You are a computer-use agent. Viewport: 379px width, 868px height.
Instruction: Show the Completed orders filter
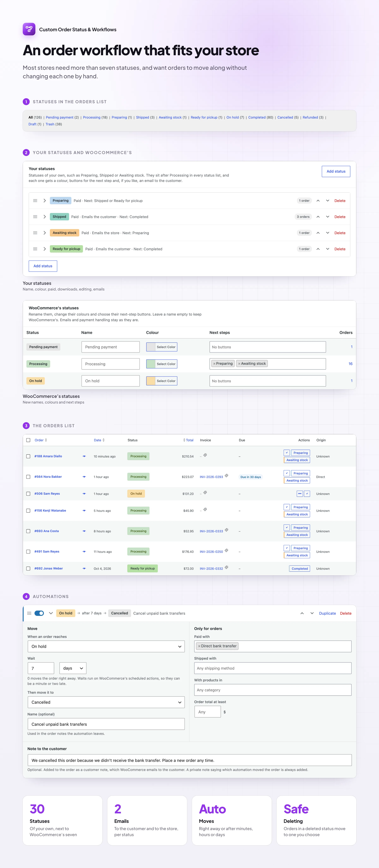(x=257, y=118)
